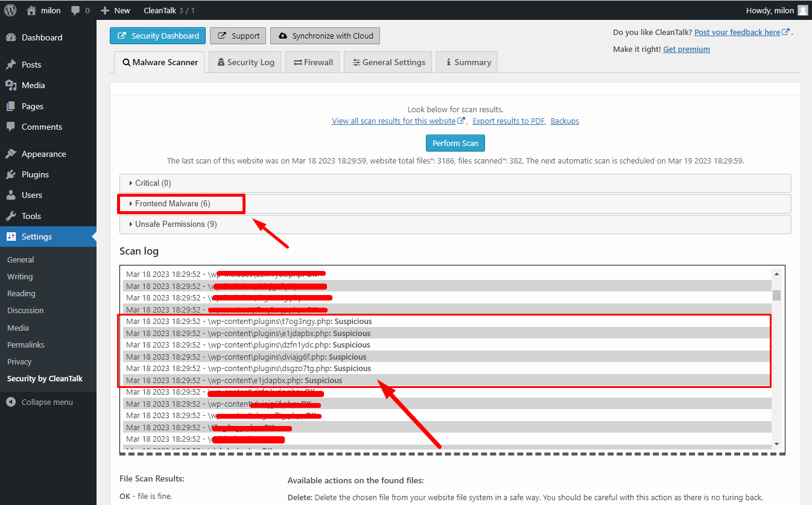
Task: Click the plus icon for New
Action: coord(105,10)
